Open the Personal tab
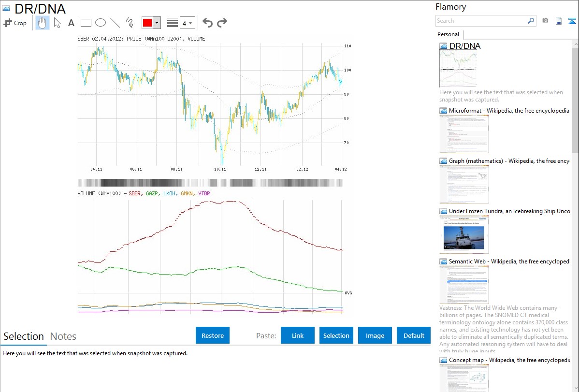This screenshot has height=392, width=579. click(x=448, y=34)
